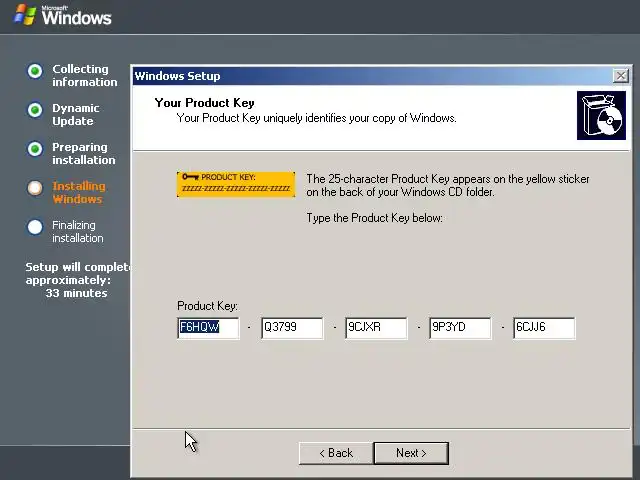Click the Preparing installation step indicator

pyautogui.click(x=35, y=149)
